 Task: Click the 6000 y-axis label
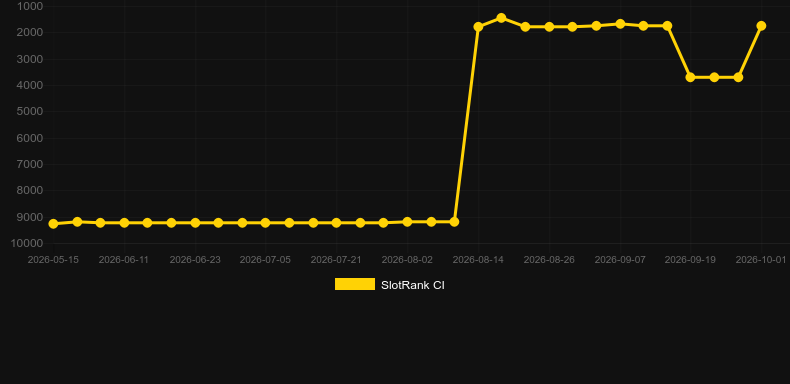click(x=30, y=138)
